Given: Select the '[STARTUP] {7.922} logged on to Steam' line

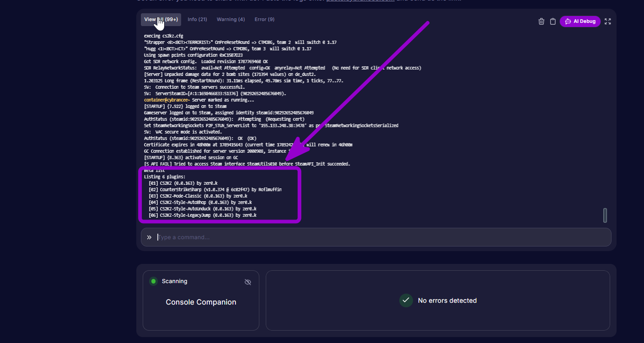Looking at the screenshot, I should (x=185, y=106).
